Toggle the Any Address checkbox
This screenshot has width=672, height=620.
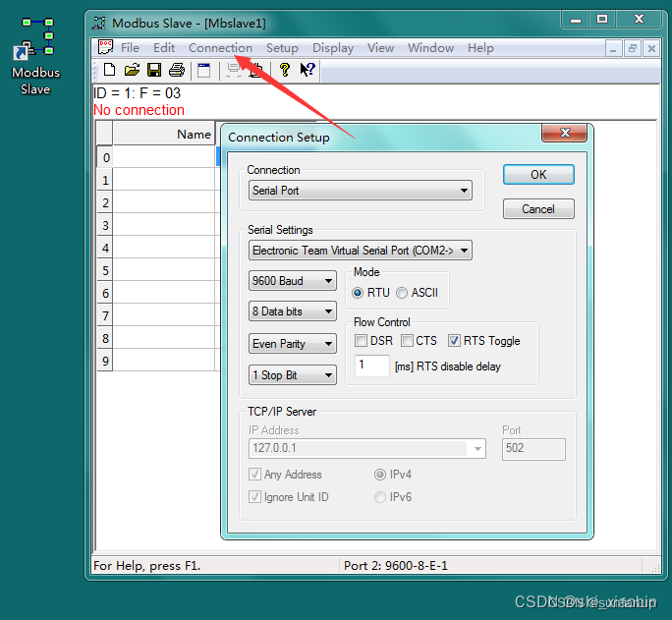[x=254, y=475]
